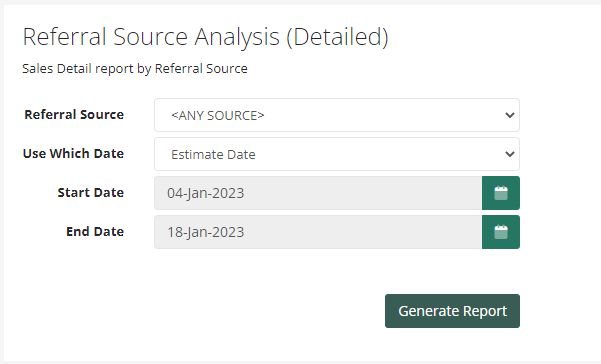This screenshot has width=601, height=364.
Task: Click the Referral Source field label
Action: coord(74,115)
